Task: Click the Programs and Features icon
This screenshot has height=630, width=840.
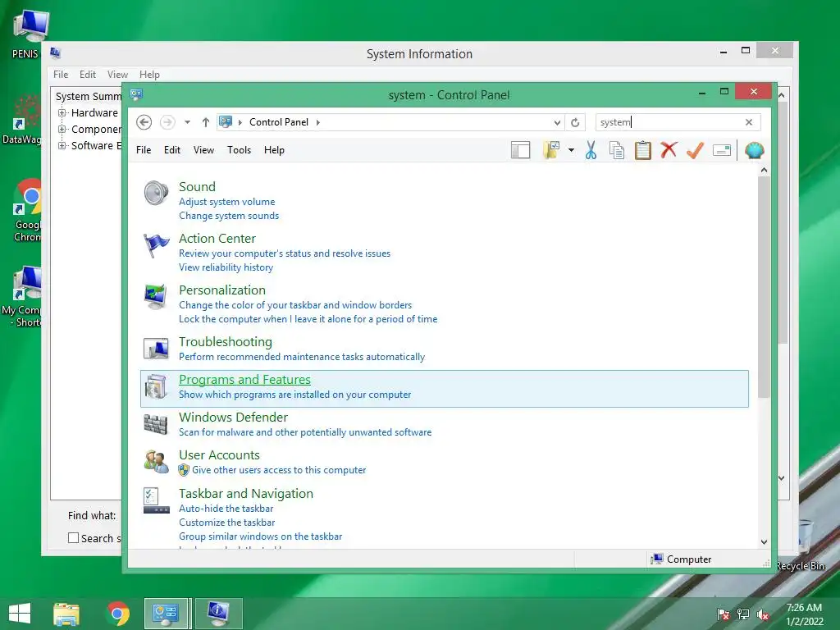Action: pyautogui.click(x=156, y=386)
